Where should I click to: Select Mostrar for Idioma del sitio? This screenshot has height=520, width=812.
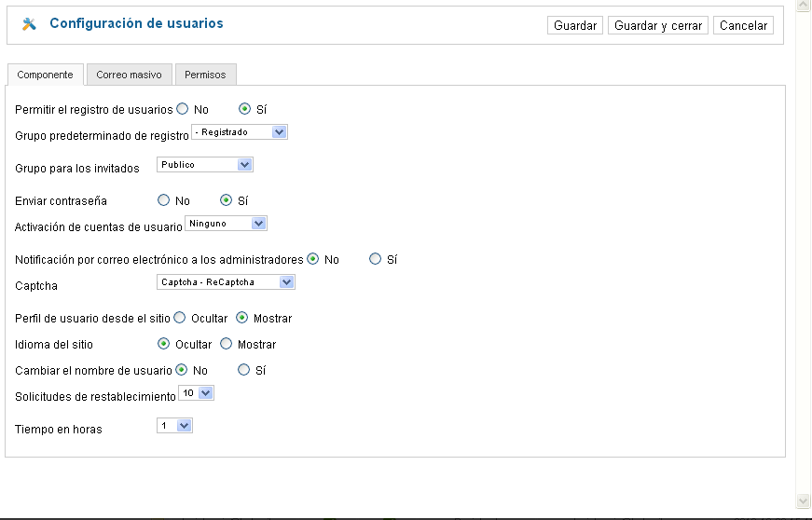[x=226, y=344]
